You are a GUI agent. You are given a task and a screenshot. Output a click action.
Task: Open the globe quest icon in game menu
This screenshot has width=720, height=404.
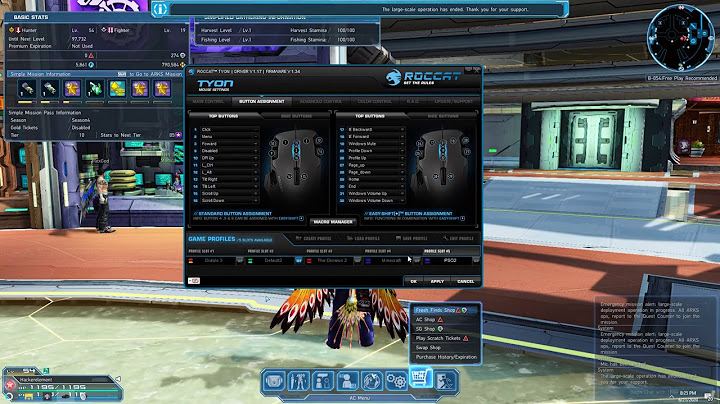click(372, 381)
